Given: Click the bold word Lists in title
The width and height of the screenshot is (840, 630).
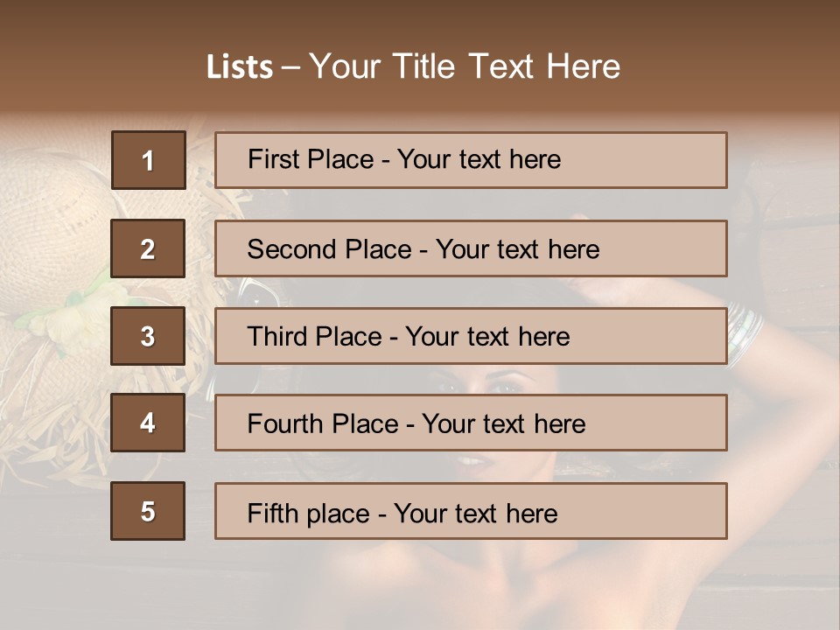Looking at the screenshot, I should click(x=240, y=67).
